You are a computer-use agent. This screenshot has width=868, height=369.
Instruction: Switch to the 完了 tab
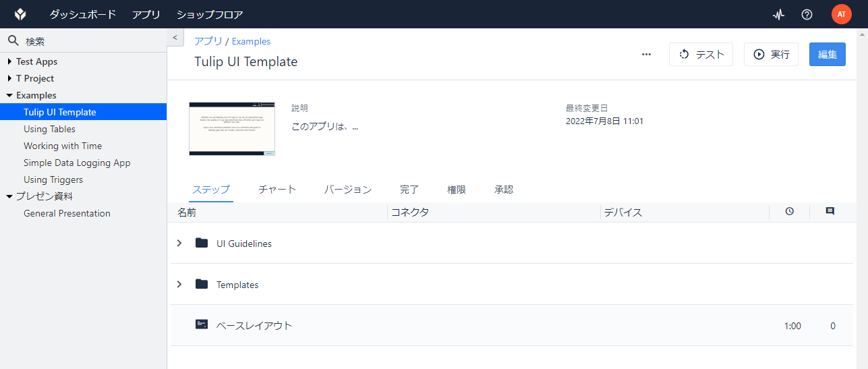coord(409,190)
